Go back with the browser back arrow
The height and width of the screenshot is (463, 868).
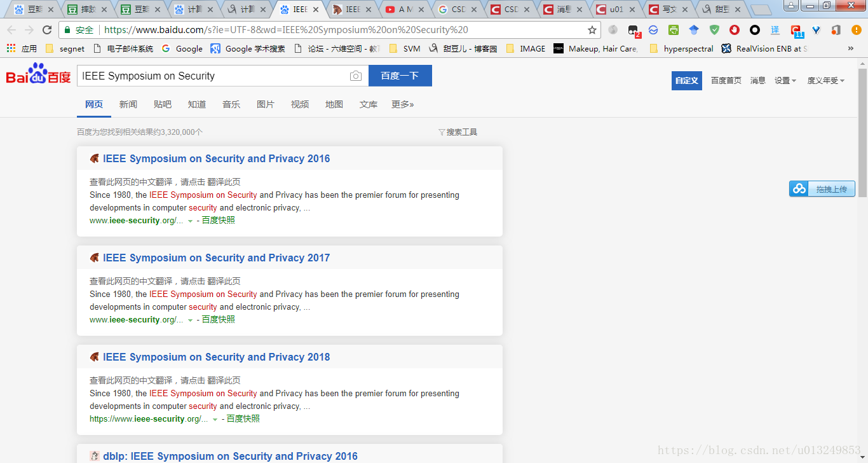pyautogui.click(x=11, y=30)
